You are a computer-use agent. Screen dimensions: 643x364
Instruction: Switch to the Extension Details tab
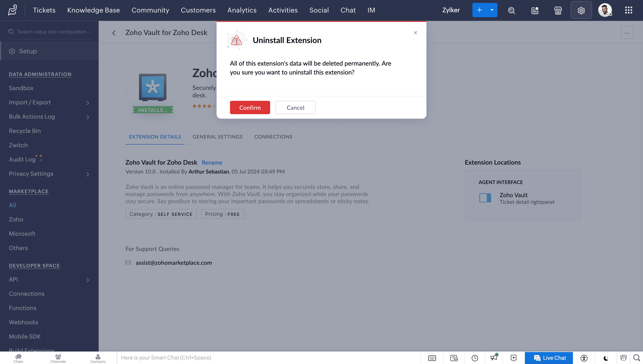[155, 137]
